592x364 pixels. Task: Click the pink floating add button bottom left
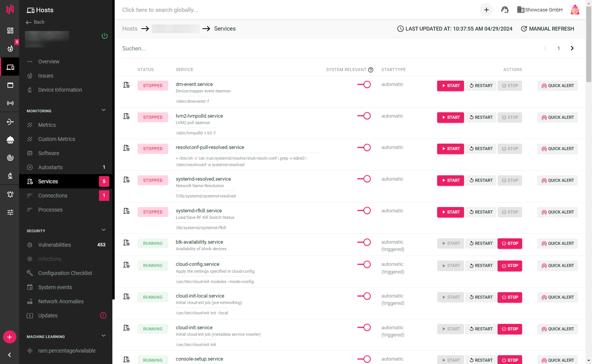(x=10, y=337)
